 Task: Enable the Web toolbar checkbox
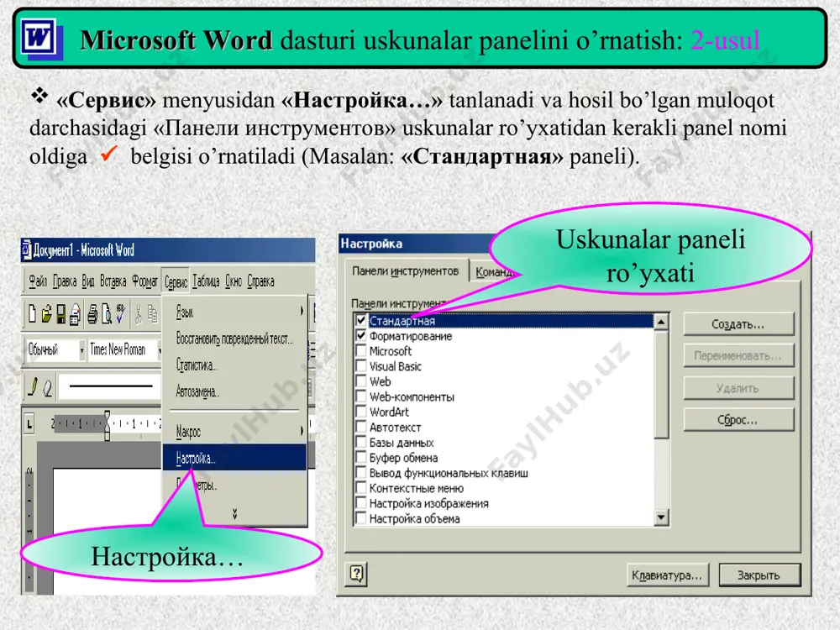pyautogui.click(x=361, y=381)
